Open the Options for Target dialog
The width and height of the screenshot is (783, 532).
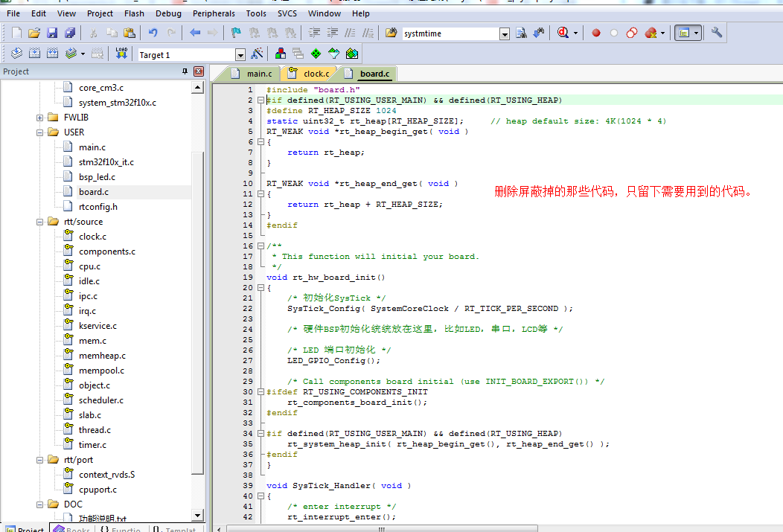pos(256,53)
